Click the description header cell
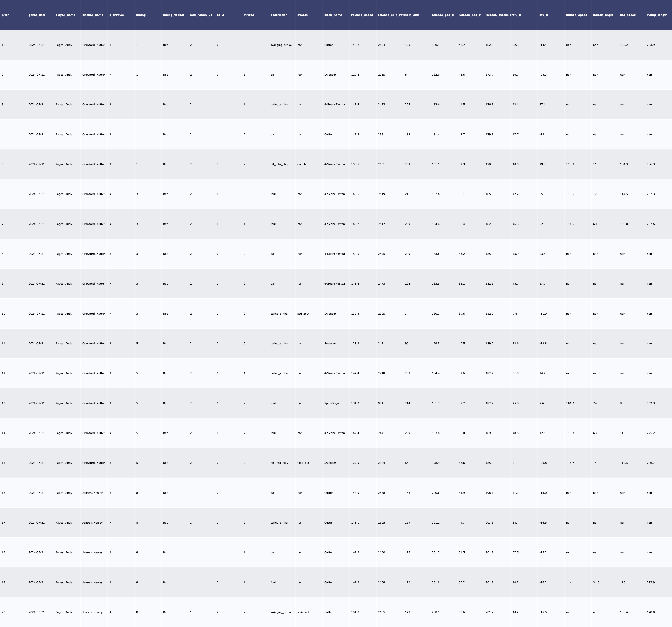 click(279, 15)
